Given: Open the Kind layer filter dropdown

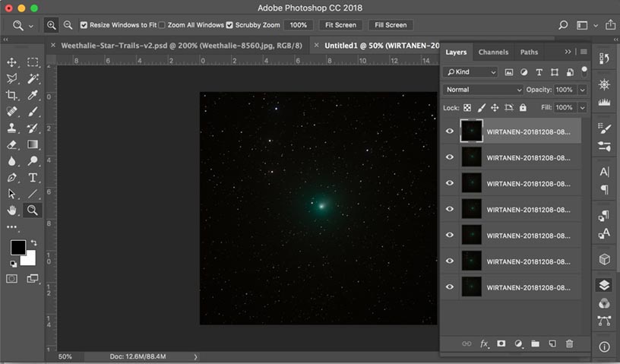Looking at the screenshot, I should point(471,72).
